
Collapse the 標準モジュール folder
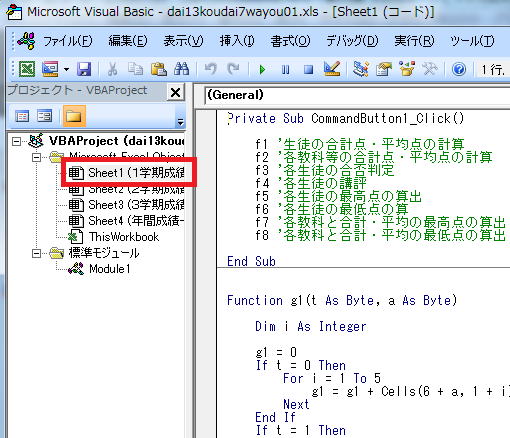pos(36,253)
